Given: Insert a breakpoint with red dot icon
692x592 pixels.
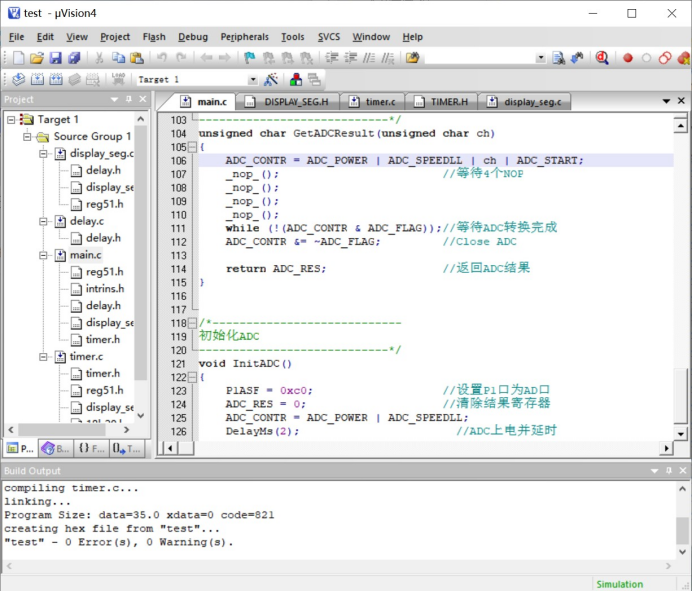Looking at the screenshot, I should click(628, 58).
